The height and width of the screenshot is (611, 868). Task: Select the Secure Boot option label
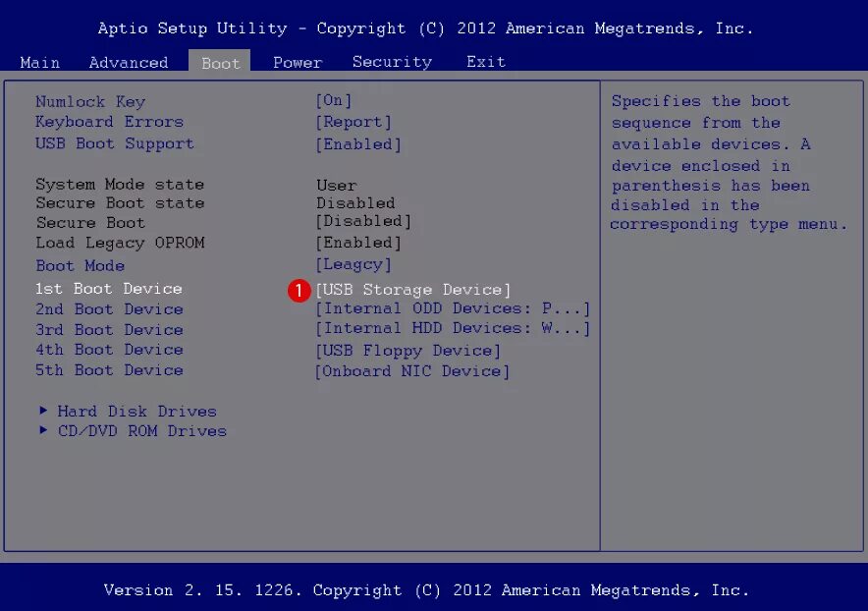pos(90,223)
